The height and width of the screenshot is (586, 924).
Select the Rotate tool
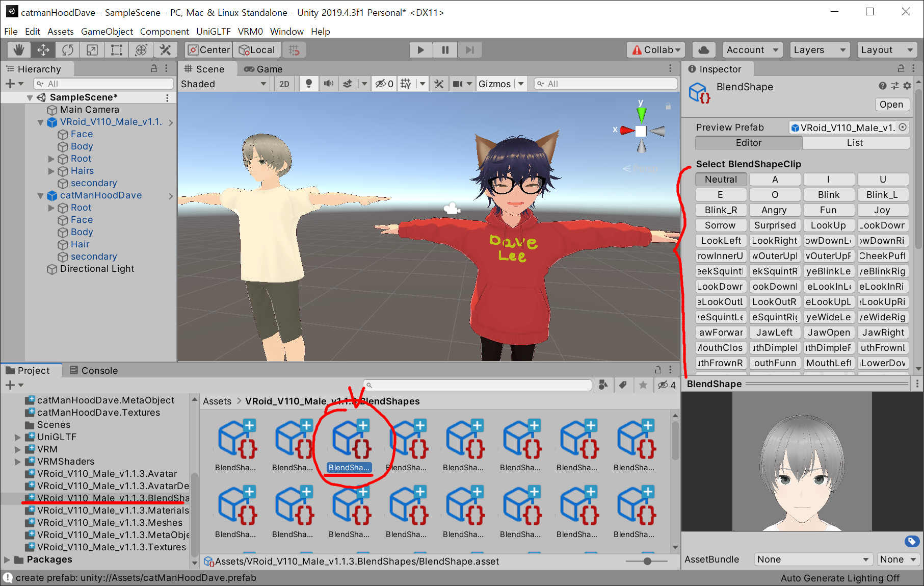pyautogui.click(x=68, y=50)
